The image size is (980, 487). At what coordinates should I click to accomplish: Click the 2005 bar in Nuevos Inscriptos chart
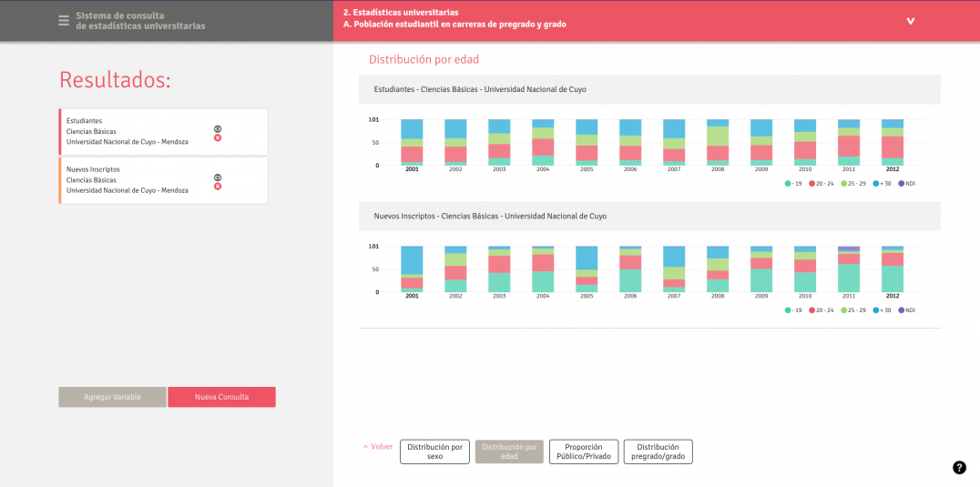(x=587, y=269)
